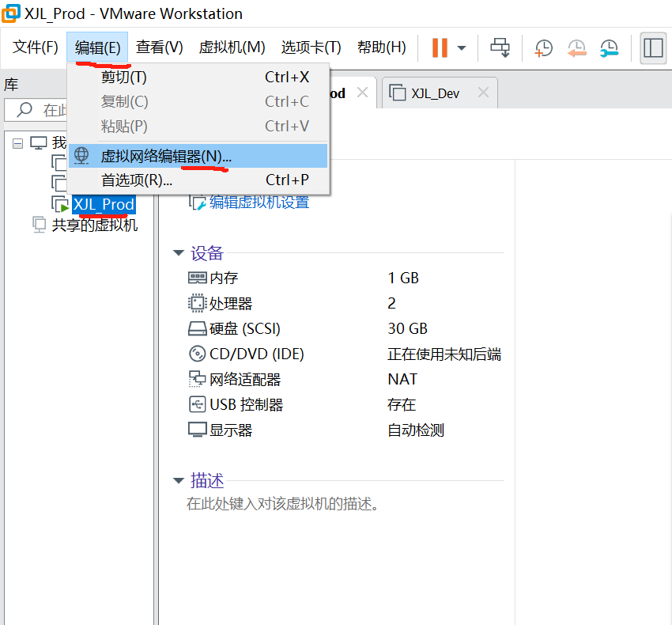This screenshot has height=625, width=672.
Task: Click the description field to edit text
Action: tap(282, 504)
